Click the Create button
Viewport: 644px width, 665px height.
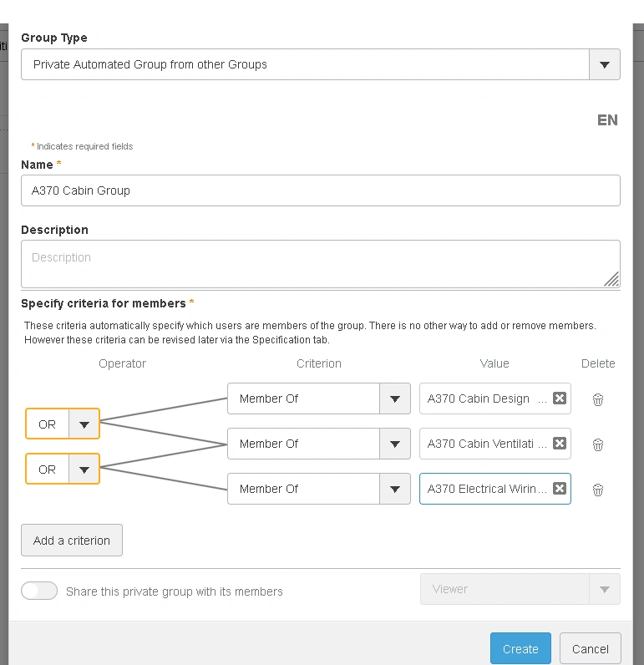520,648
